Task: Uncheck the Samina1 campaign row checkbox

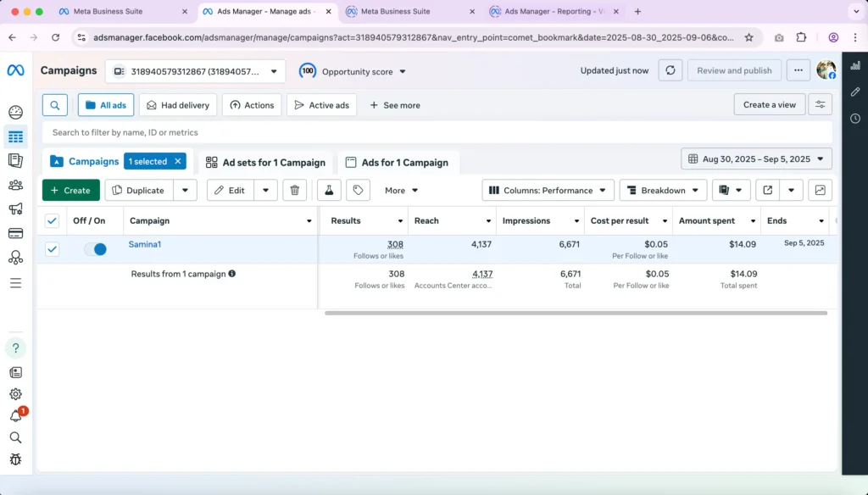Action: click(x=53, y=248)
